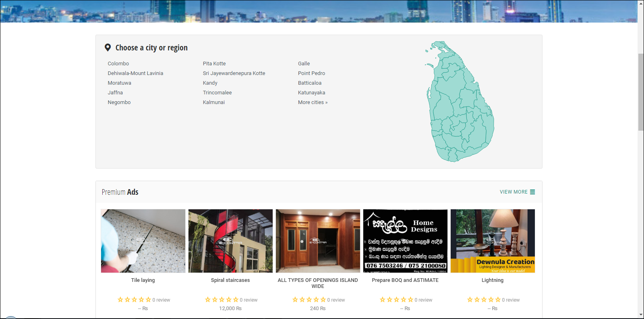
Task: View the Home Designs BOQ ad image
Action: tap(405, 241)
